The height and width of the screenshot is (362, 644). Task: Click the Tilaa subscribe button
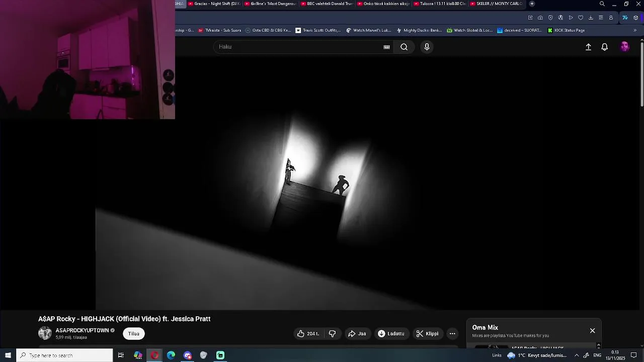[133, 333]
